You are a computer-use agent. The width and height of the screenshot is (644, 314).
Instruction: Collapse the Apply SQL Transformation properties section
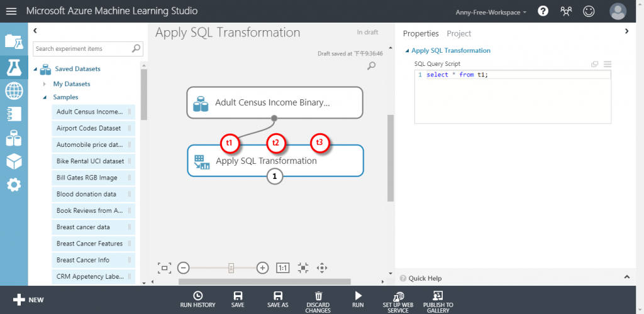(407, 51)
